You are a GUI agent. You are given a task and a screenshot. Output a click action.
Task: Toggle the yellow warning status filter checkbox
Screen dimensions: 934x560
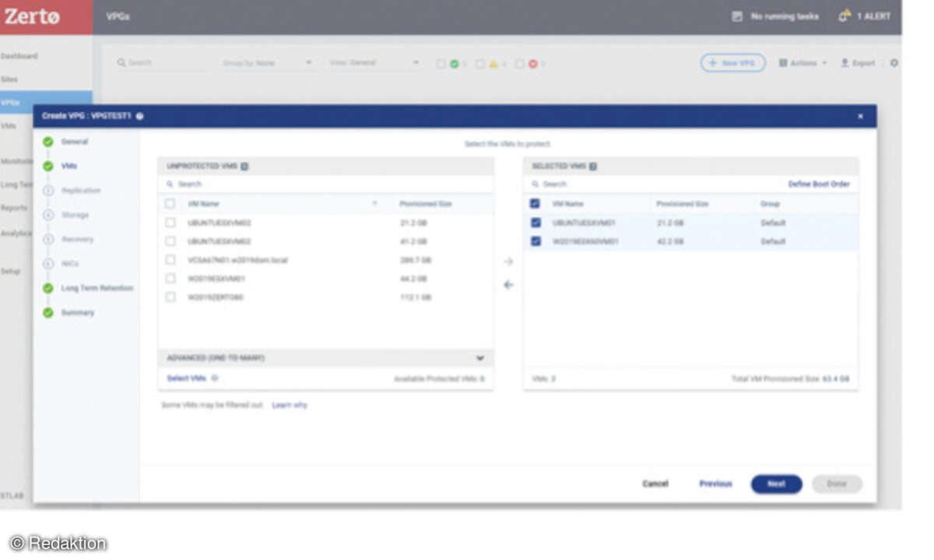click(480, 64)
